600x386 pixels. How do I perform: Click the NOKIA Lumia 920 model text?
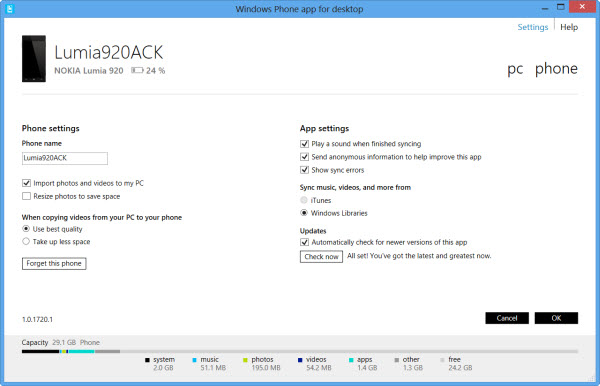[89, 71]
